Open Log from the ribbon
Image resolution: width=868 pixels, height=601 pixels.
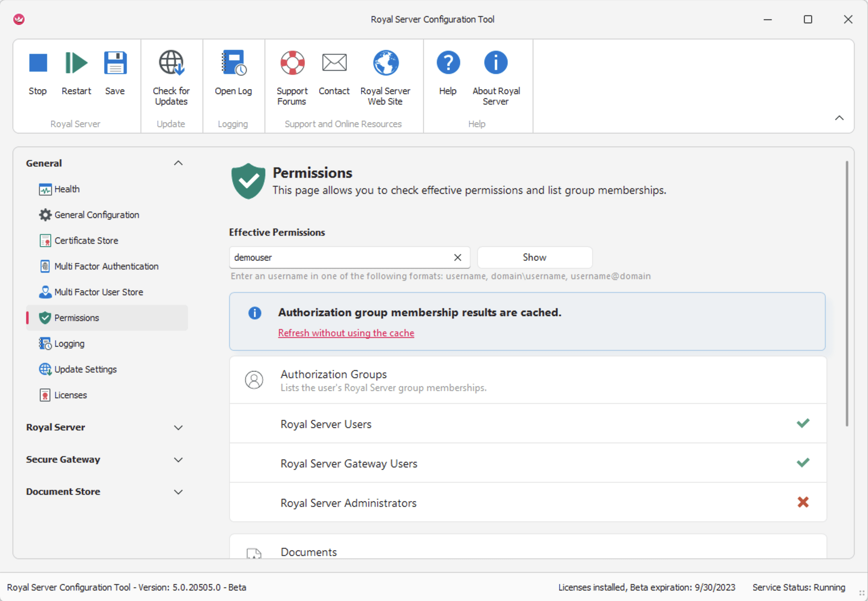[x=234, y=72]
